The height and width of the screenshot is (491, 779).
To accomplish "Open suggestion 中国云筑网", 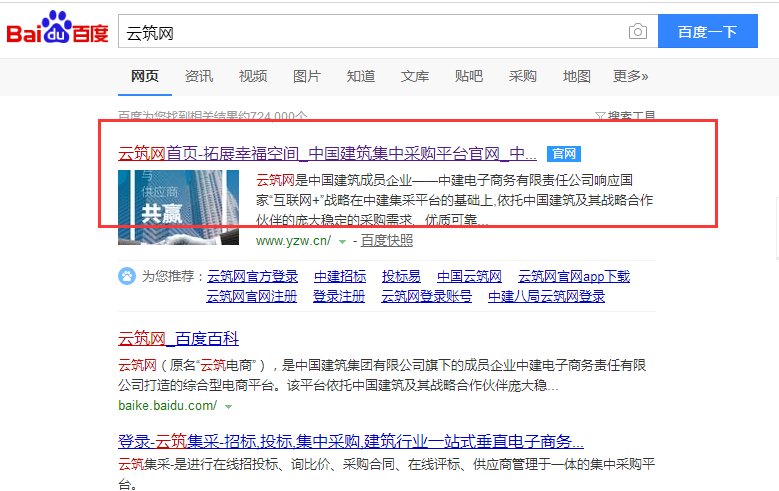I will pos(469,276).
